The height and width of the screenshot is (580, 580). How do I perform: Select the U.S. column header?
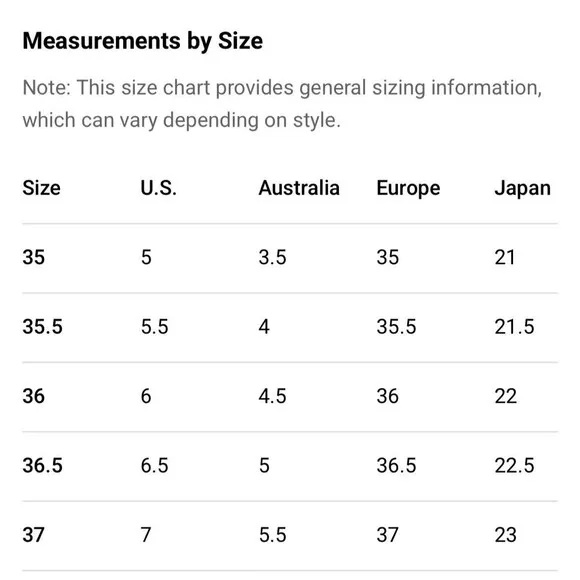(x=159, y=188)
